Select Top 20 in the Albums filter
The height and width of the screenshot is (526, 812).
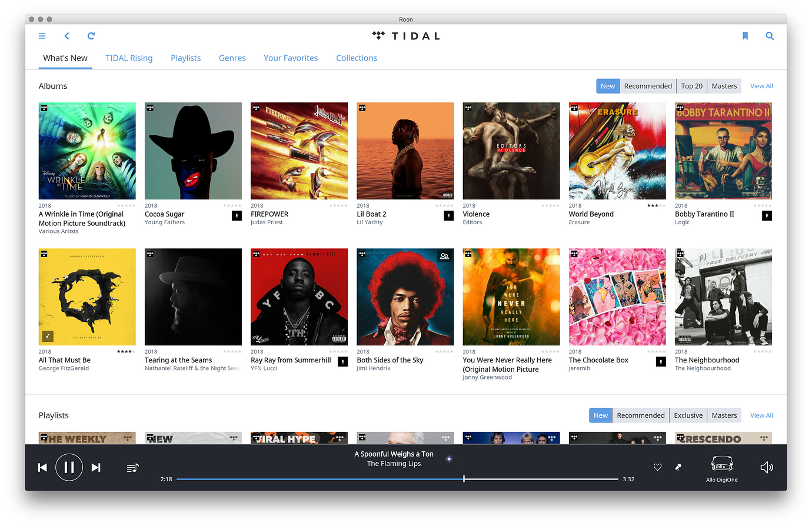tap(691, 86)
